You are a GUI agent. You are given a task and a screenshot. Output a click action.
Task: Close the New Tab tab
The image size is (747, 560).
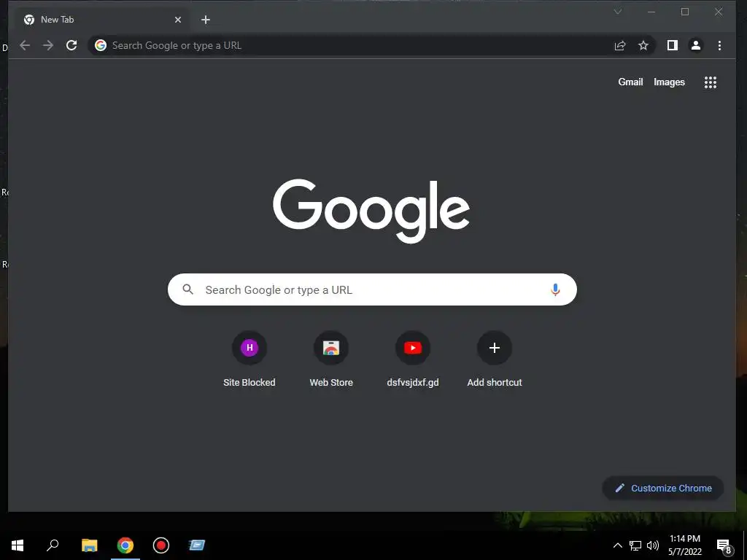[178, 20]
